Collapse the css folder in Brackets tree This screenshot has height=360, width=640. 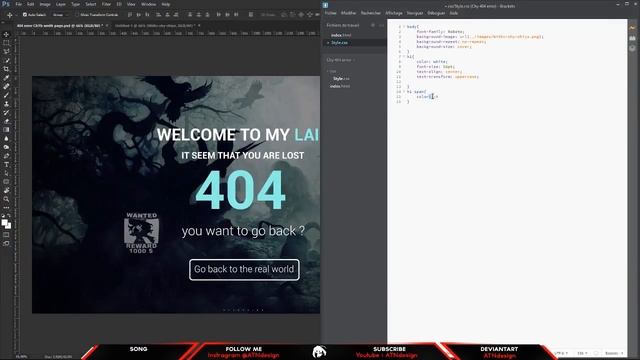click(x=328, y=71)
